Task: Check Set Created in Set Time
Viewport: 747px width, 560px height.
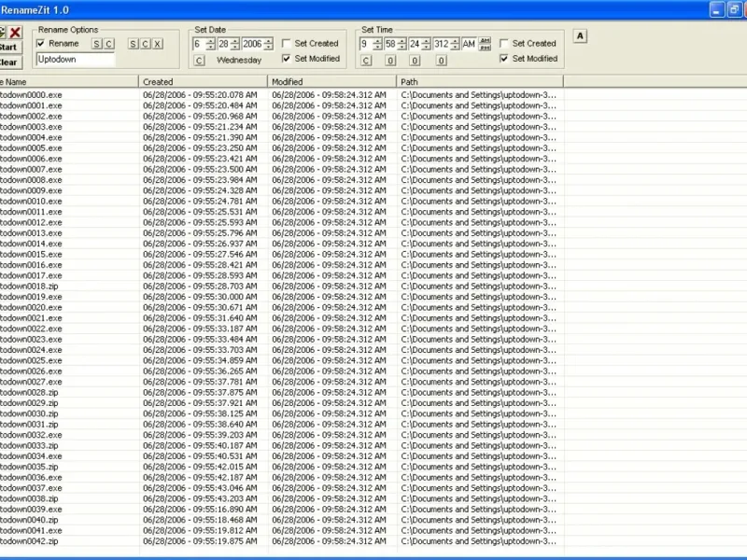Action: pos(504,43)
